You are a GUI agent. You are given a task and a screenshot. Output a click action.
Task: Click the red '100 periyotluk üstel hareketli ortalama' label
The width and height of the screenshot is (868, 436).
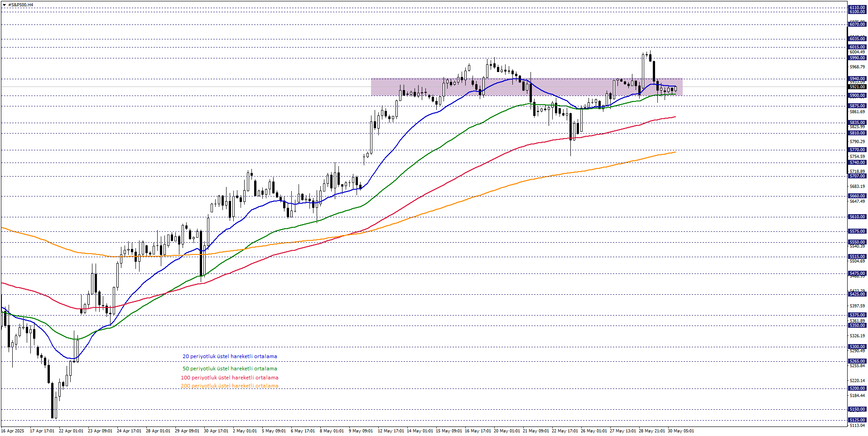pos(230,378)
